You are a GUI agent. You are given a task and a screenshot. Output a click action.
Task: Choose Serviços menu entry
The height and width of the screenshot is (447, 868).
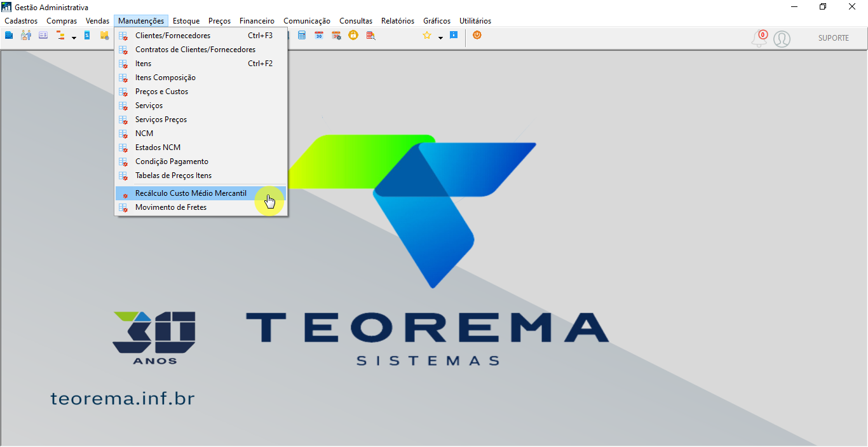[201, 106]
